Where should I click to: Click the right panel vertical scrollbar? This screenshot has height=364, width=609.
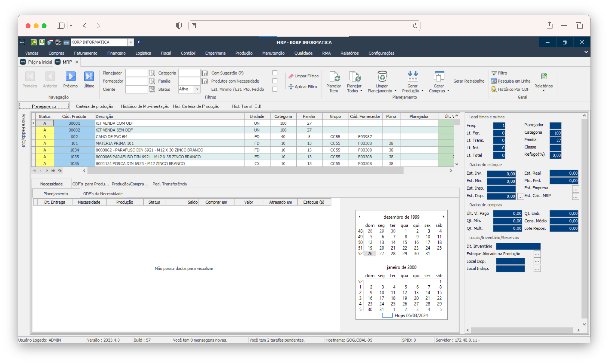point(584,218)
